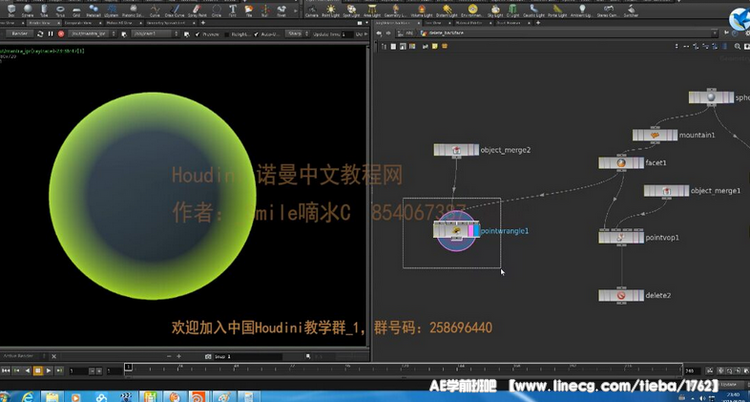This screenshot has height=402, width=750.
Task: Toggle display flag on pointwrangle1 node
Action: tap(476, 231)
